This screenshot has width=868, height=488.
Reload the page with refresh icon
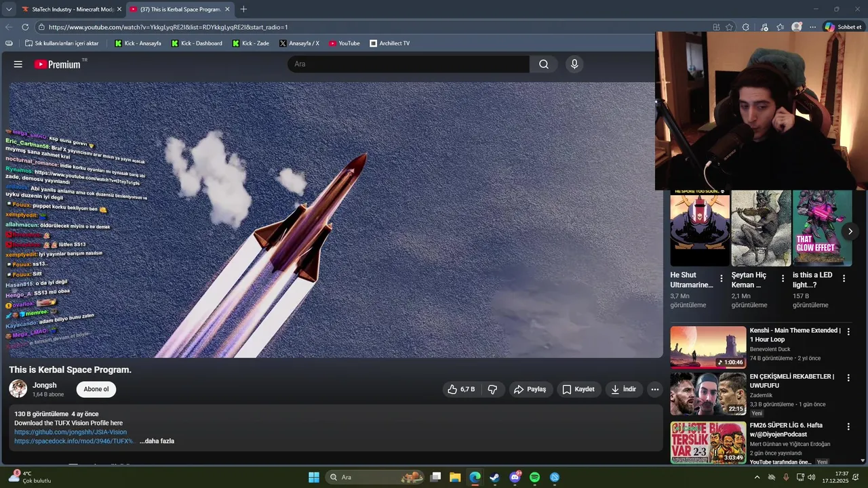[x=25, y=27]
